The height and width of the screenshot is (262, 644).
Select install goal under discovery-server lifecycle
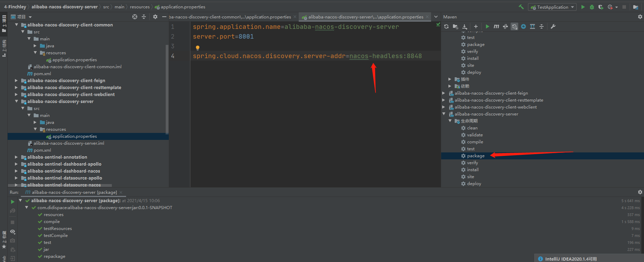click(x=473, y=170)
